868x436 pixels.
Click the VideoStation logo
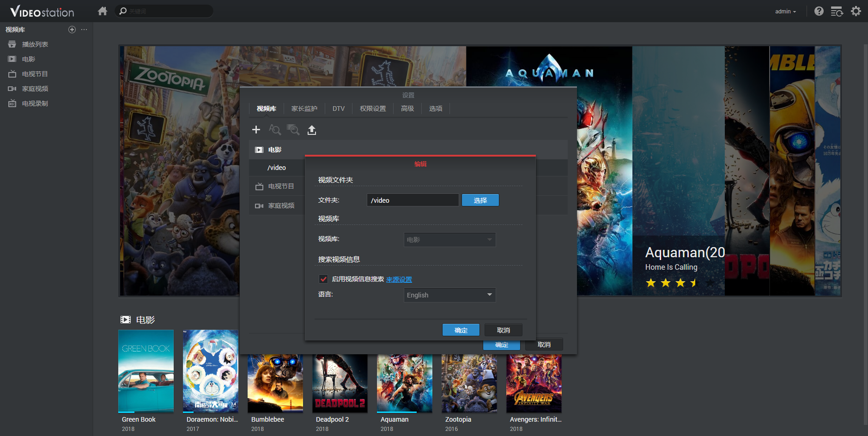click(42, 12)
